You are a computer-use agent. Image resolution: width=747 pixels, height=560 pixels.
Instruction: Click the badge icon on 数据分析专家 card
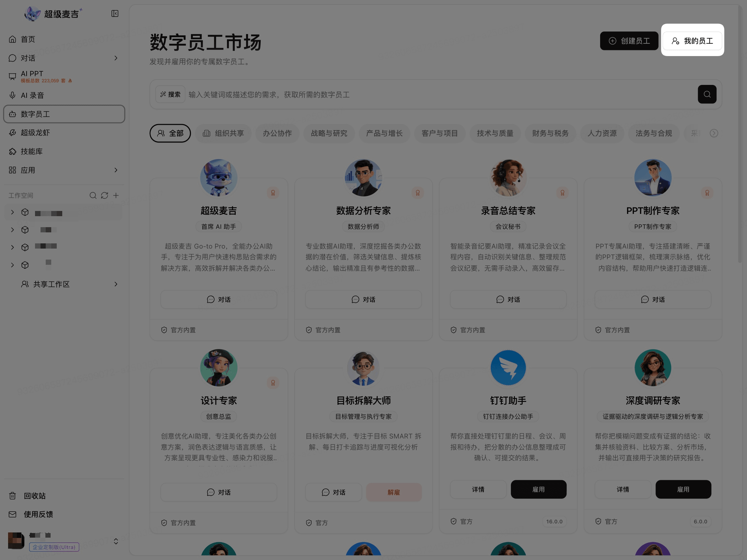tap(418, 193)
